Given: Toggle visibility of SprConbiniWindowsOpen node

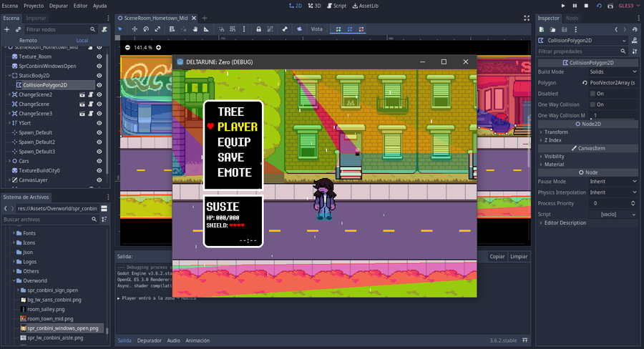Looking at the screenshot, I should click(x=99, y=66).
